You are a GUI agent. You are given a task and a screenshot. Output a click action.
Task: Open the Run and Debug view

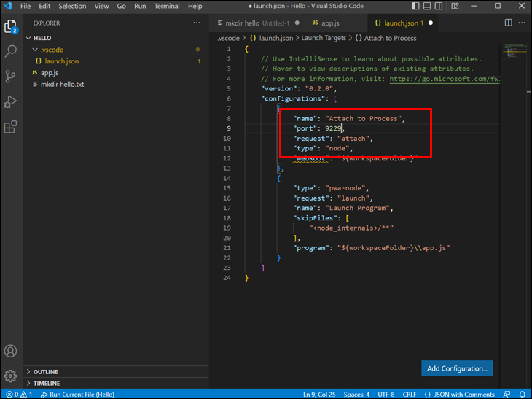click(11, 101)
